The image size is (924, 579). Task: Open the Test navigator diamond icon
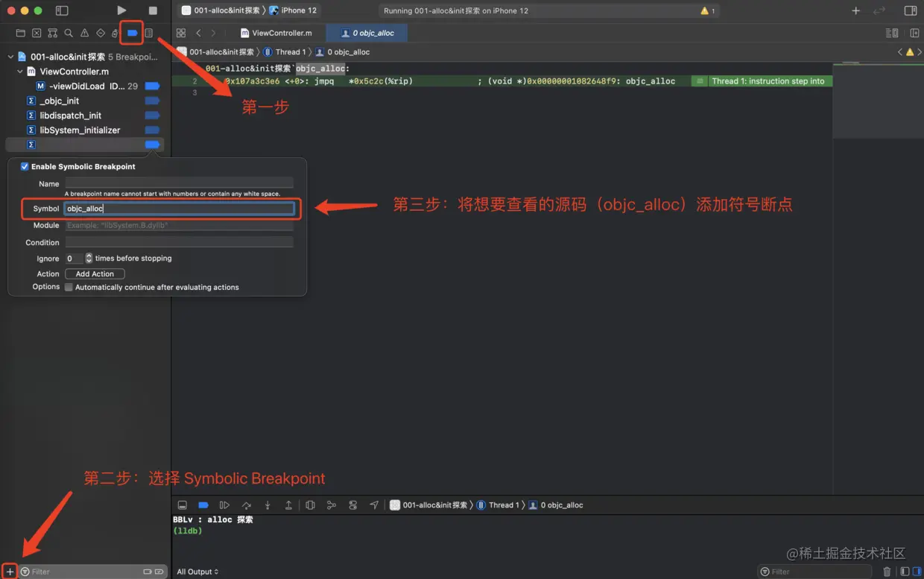click(x=101, y=33)
